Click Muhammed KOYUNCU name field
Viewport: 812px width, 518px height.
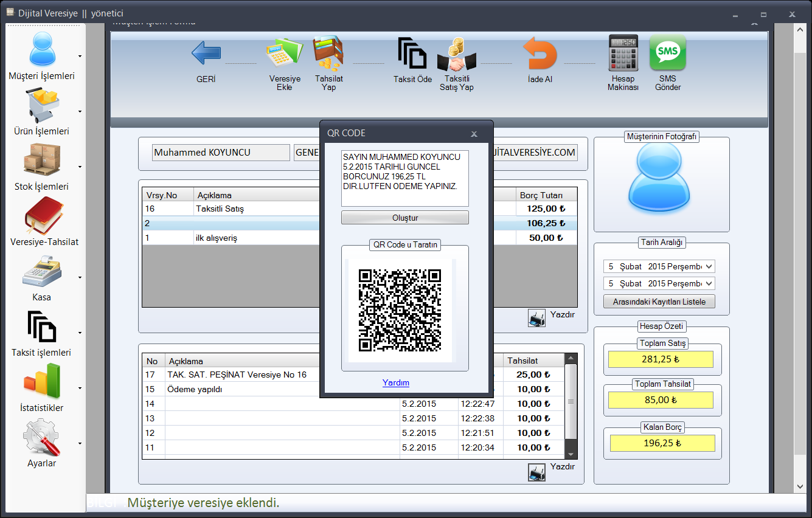point(221,153)
